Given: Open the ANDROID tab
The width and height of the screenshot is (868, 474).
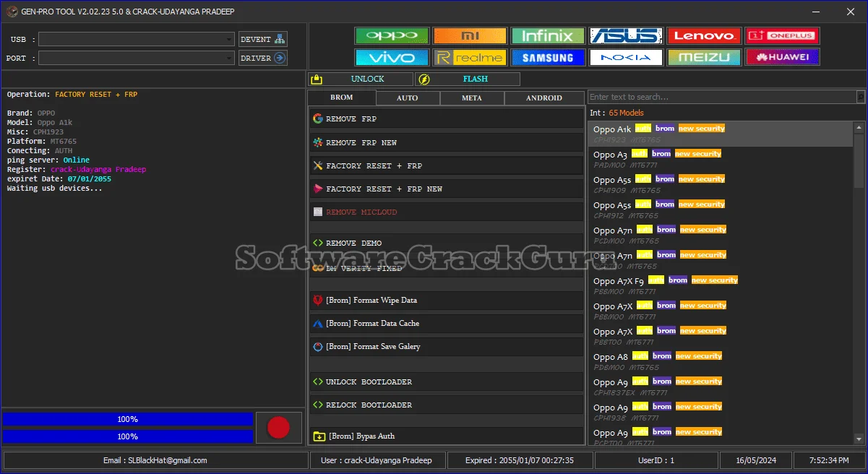Looking at the screenshot, I should tap(544, 98).
